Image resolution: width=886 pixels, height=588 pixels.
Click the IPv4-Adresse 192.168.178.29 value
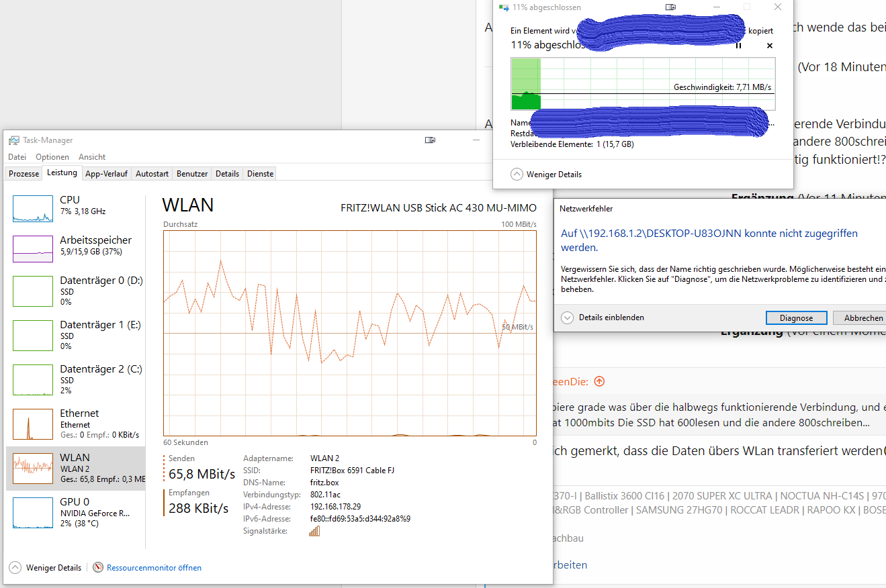coord(335,507)
